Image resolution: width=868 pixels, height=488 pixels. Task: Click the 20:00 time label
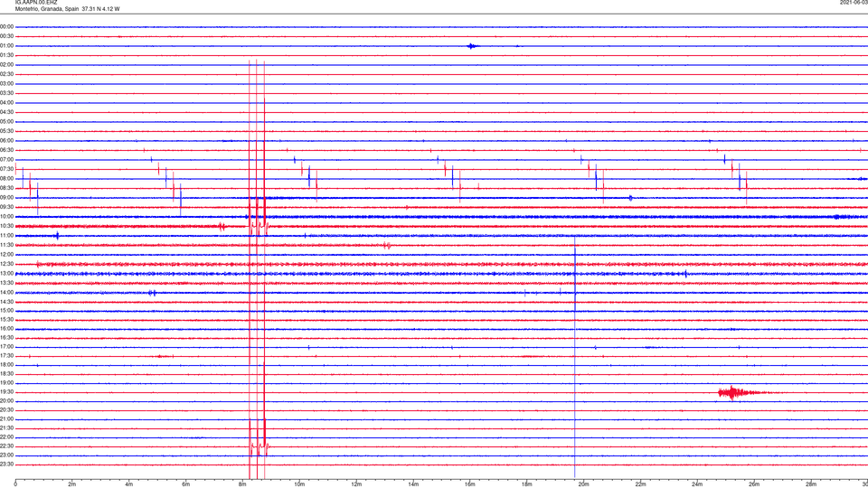tap(6, 401)
